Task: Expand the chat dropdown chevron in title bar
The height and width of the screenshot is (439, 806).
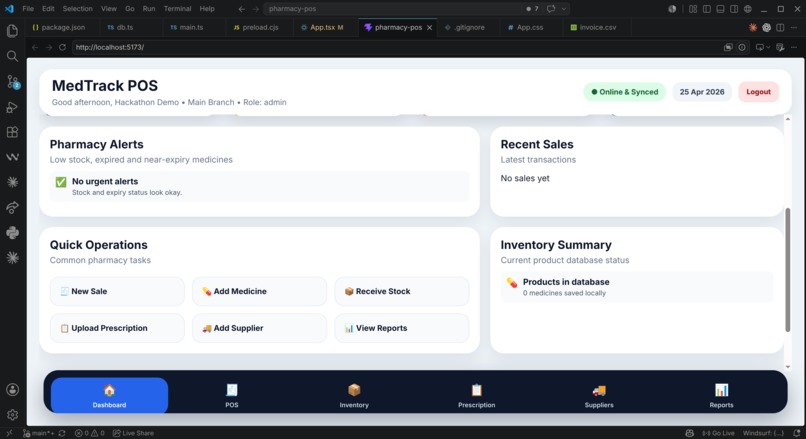Action: click(564, 9)
